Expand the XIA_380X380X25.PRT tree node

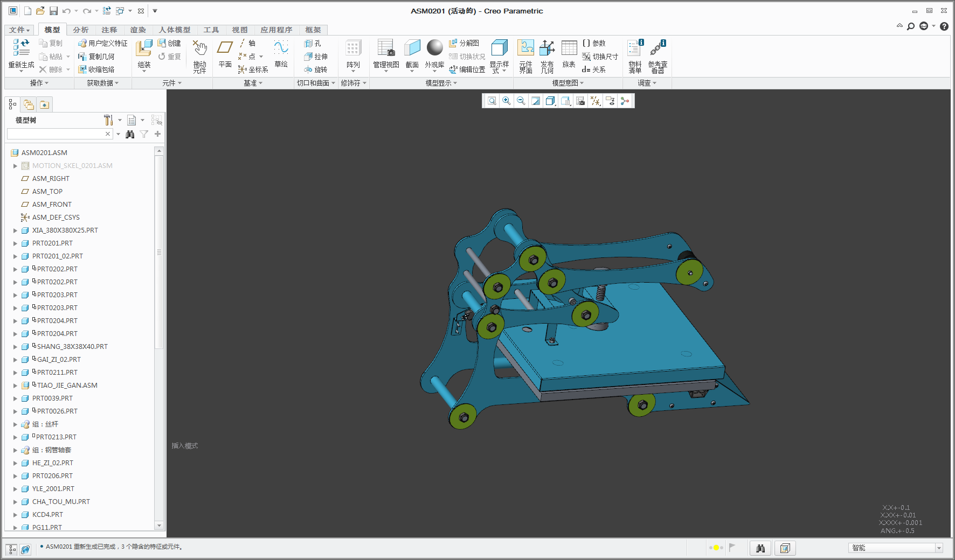coord(15,230)
